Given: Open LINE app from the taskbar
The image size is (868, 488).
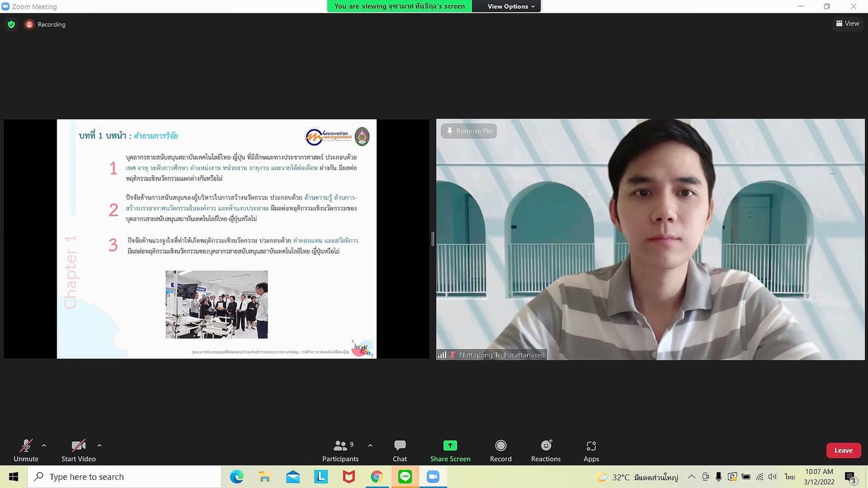Looking at the screenshot, I should 405,477.
